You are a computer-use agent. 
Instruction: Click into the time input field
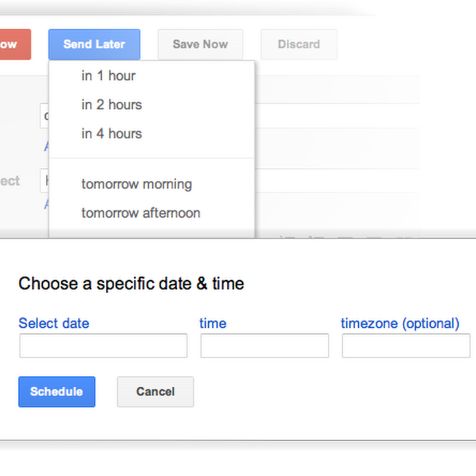point(264,346)
